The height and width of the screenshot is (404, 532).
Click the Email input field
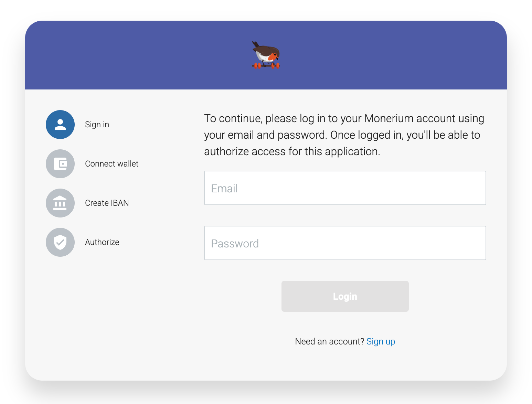point(345,188)
